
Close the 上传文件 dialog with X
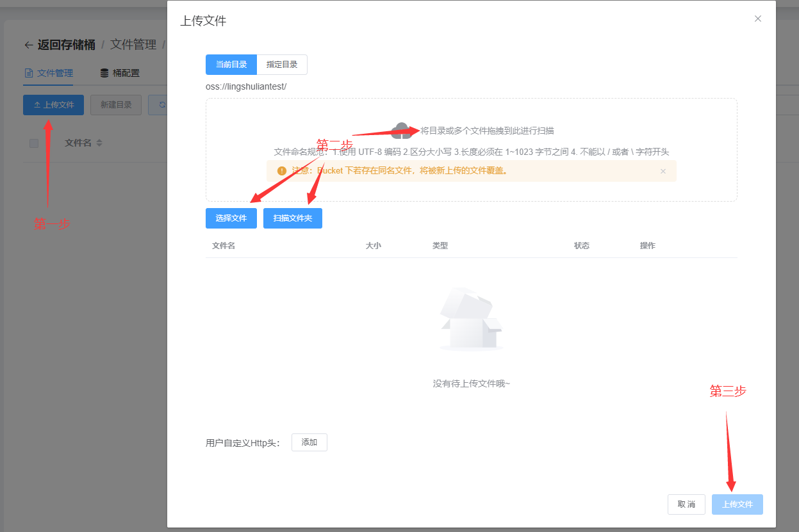tap(758, 19)
